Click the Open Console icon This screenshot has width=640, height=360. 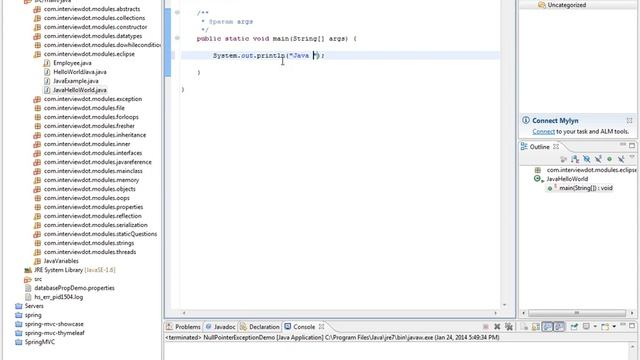[605, 327]
